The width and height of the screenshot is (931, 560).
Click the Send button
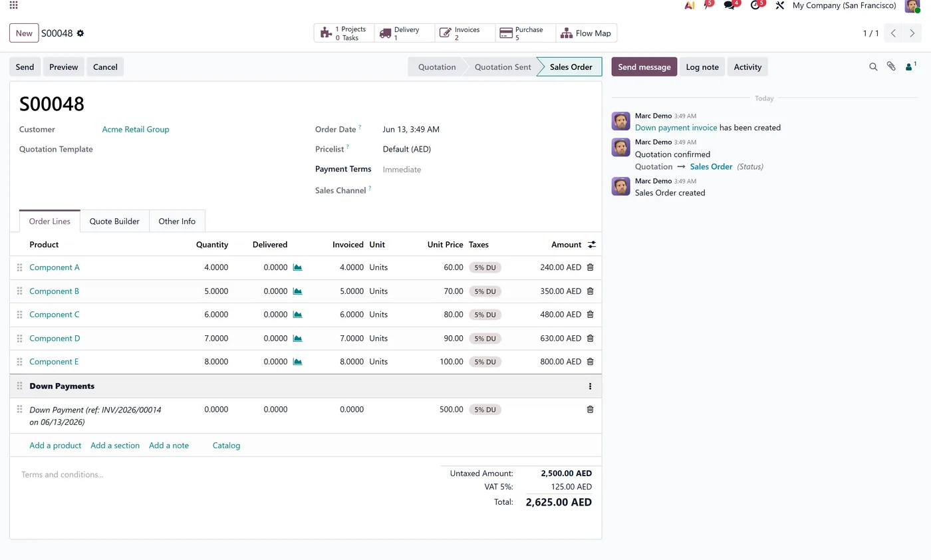[25, 67]
